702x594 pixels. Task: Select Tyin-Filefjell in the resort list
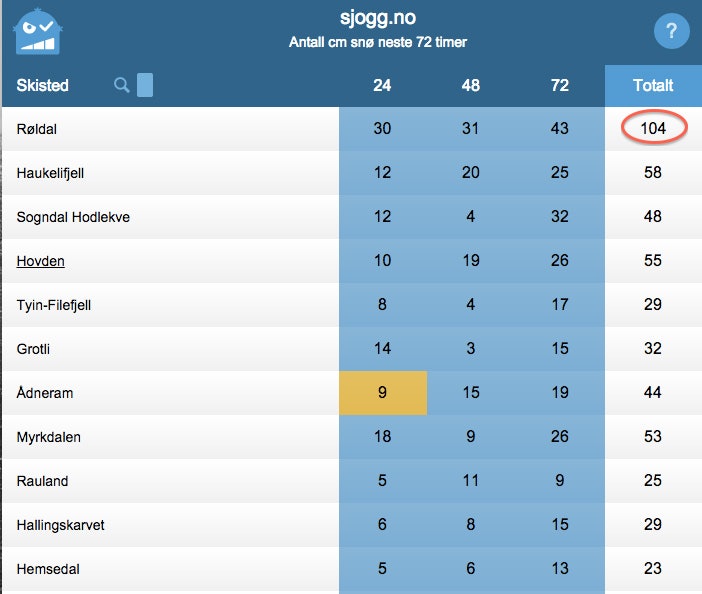pyautogui.click(x=54, y=305)
